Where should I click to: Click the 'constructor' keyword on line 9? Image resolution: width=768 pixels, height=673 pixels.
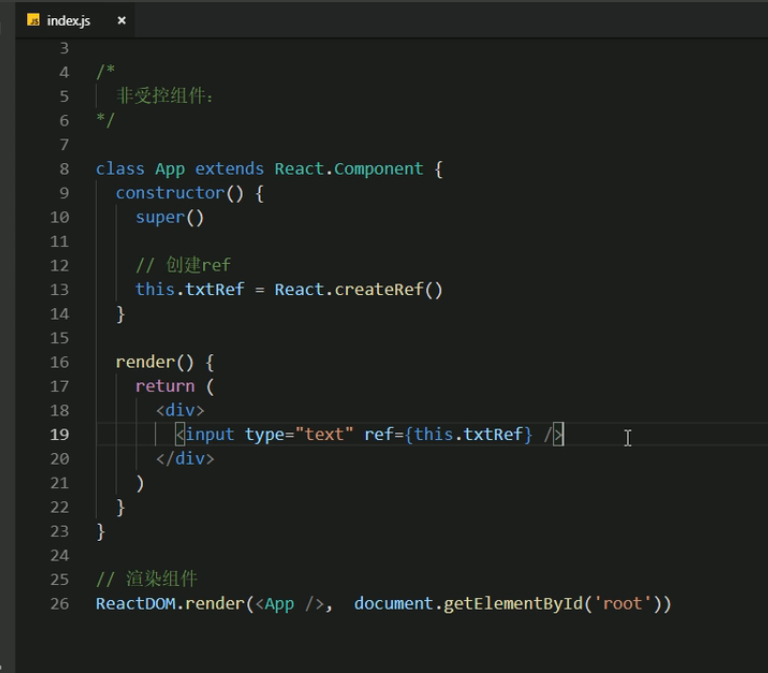coord(170,193)
